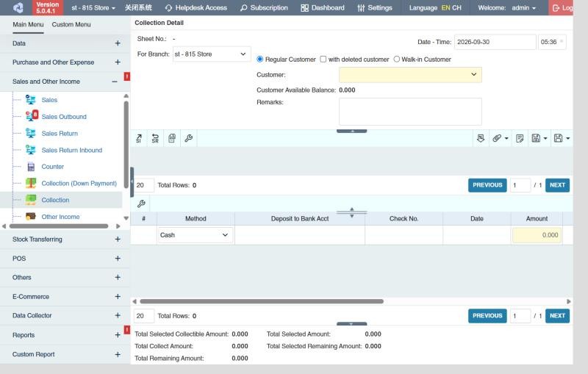Click the copy document toolbar icon
Image resolution: width=588 pixels, height=374 pixels.
(x=172, y=138)
